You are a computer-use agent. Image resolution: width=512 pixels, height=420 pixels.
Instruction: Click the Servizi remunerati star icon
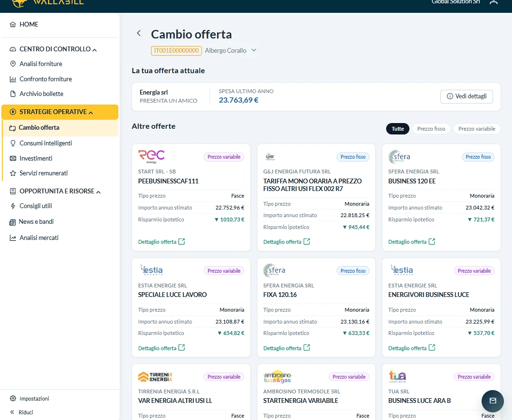(13, 173)
